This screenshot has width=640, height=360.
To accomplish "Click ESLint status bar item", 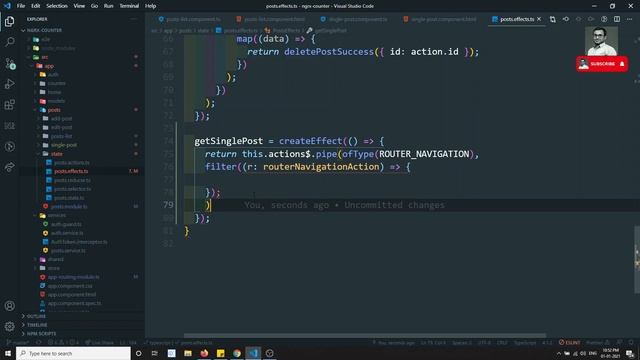I will tap(569, 342).
